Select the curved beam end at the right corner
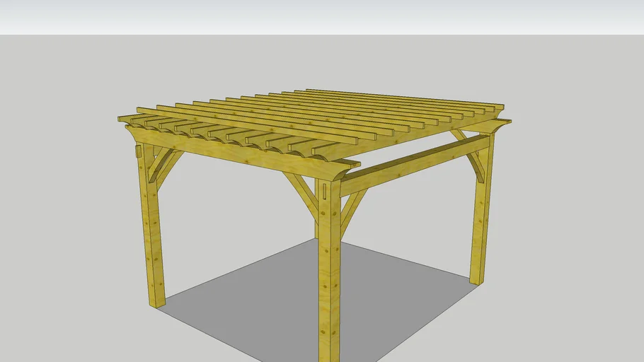Image resolution: width=644 pixels, height=362 pixels. (500, 126)
